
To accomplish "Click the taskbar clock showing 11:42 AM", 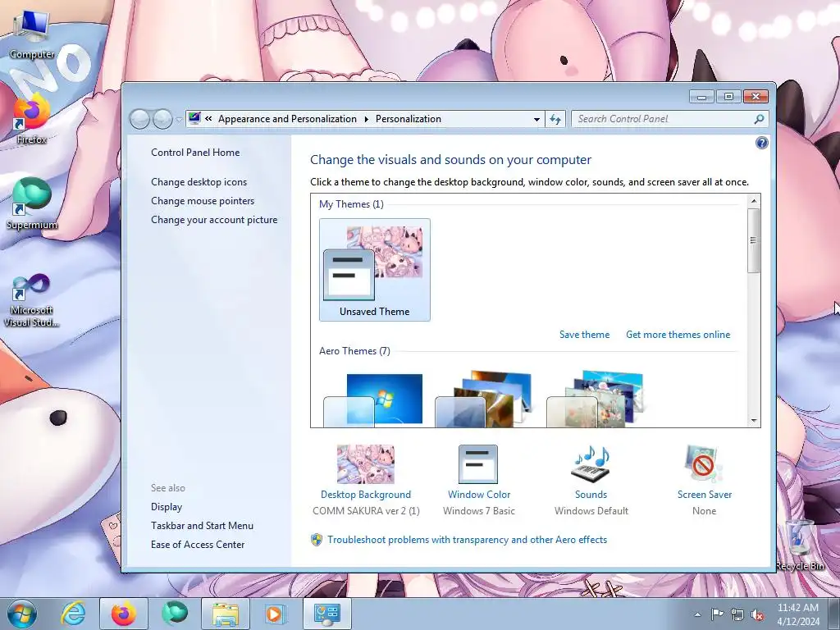I will (x=797, y=614).
